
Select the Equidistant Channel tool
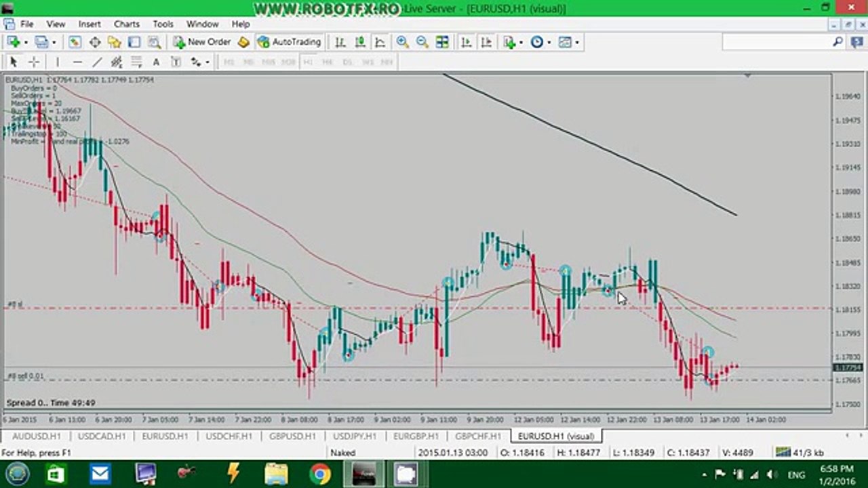116,62
